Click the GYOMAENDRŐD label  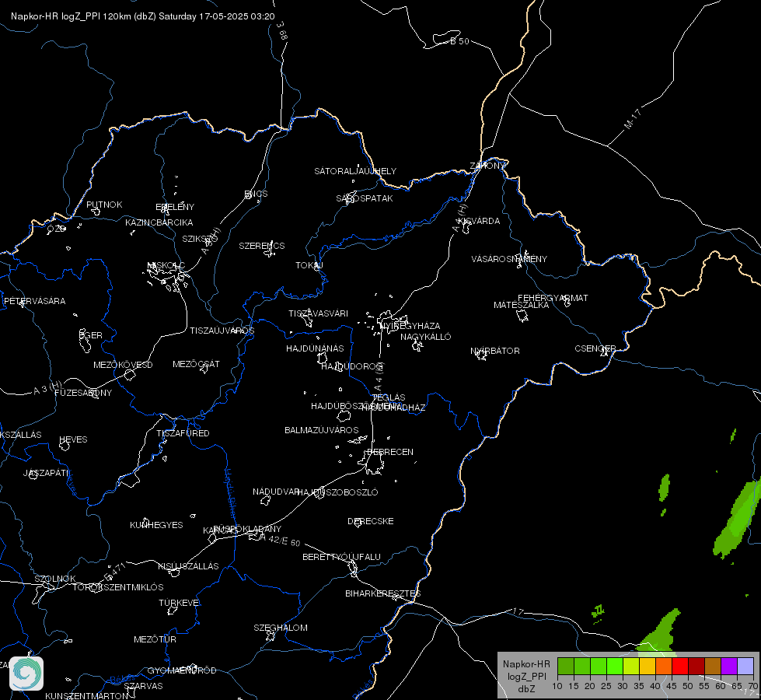[x=182, y=670]
